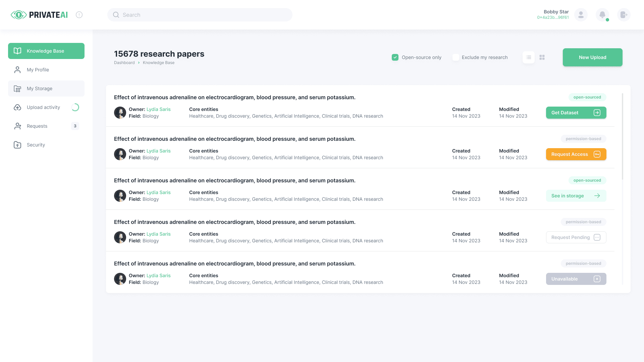The image size is (644, 362).
Task: Click the bell notifications icon
Action: tap(602, 15)
